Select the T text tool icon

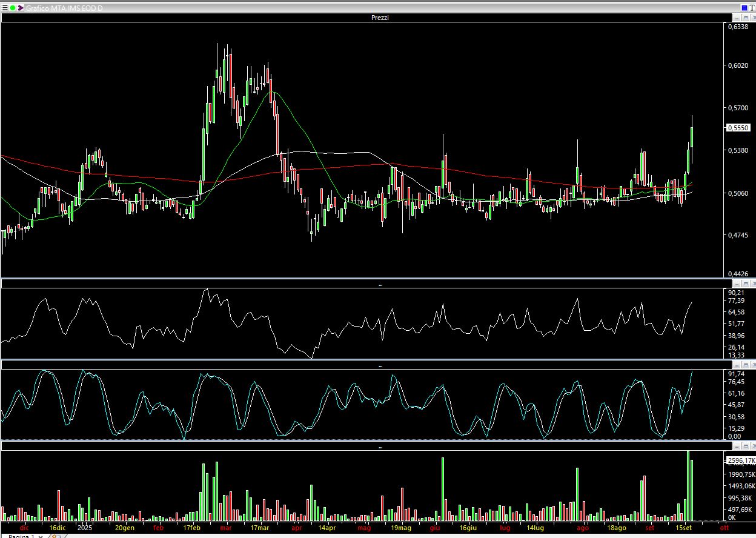(x=752, y=8)
